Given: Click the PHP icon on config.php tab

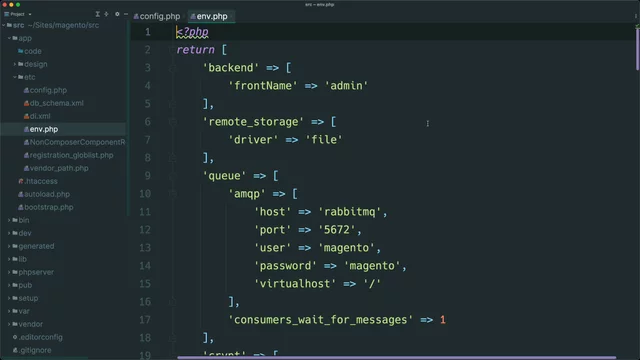Looking at the screenshot, I should click(x=136, y=17).
